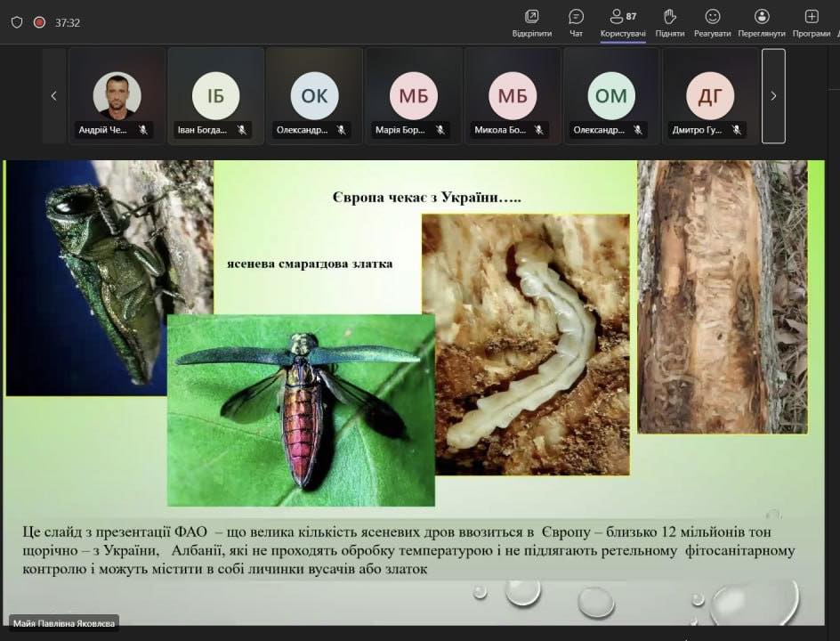840x641 pixels.
Task: Click the 37:32 meeting timer
Action: coord(68,23)
